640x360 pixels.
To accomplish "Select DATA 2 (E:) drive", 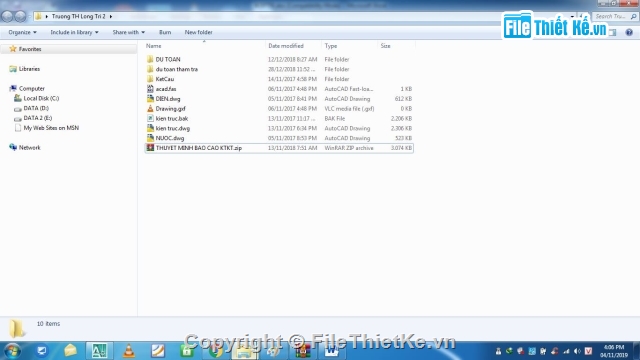I will [38, 118].
